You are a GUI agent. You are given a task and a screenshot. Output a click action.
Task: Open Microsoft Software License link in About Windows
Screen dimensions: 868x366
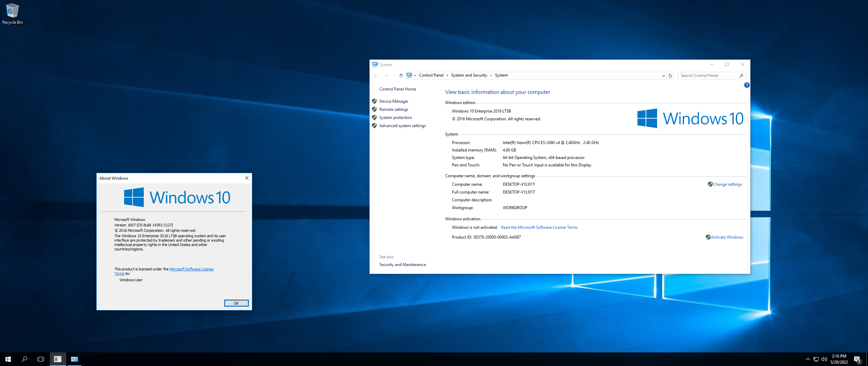191,269
